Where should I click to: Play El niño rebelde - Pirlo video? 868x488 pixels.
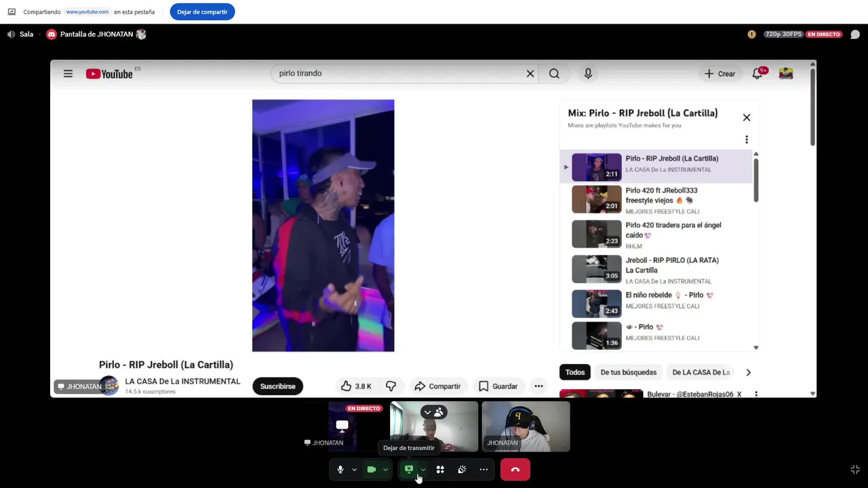(656, 303)
